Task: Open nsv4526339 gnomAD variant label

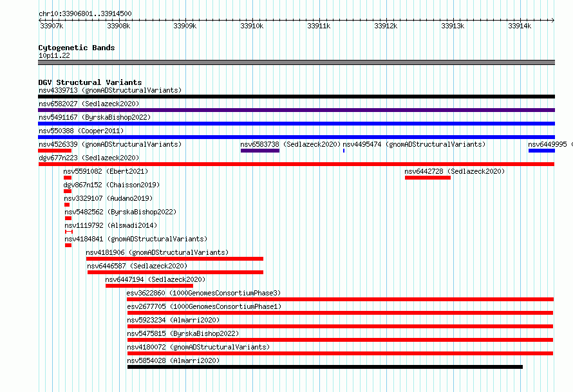Action: click(110, 144)
